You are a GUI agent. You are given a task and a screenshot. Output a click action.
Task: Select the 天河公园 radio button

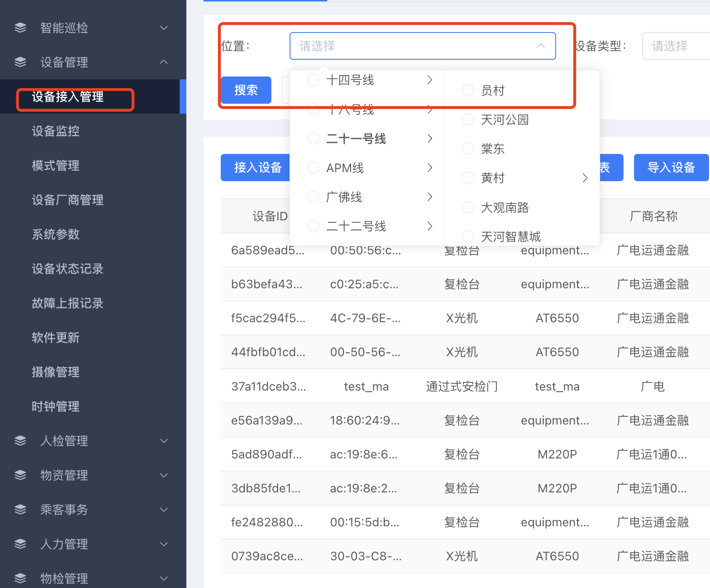(468, 120)
